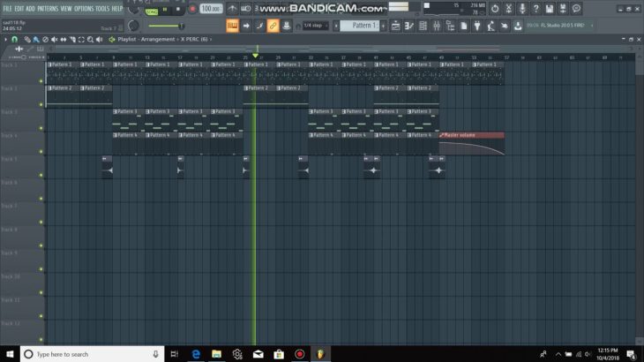Open the 1/4 step snap dropdown
This screenshot has width=644, height=362.
click(316, 26)
